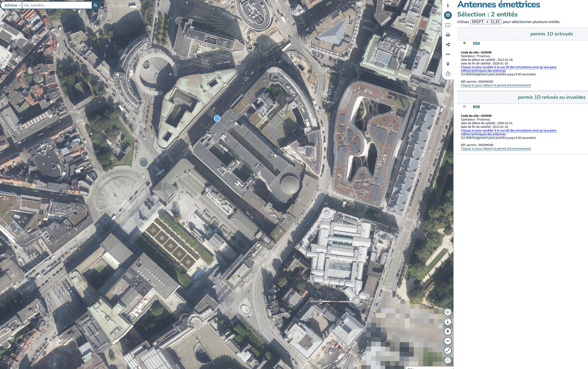Image resolution: width=588 pixels, height=369 pixels.
Task: Open the info panel icon
Action: (448, 5)
